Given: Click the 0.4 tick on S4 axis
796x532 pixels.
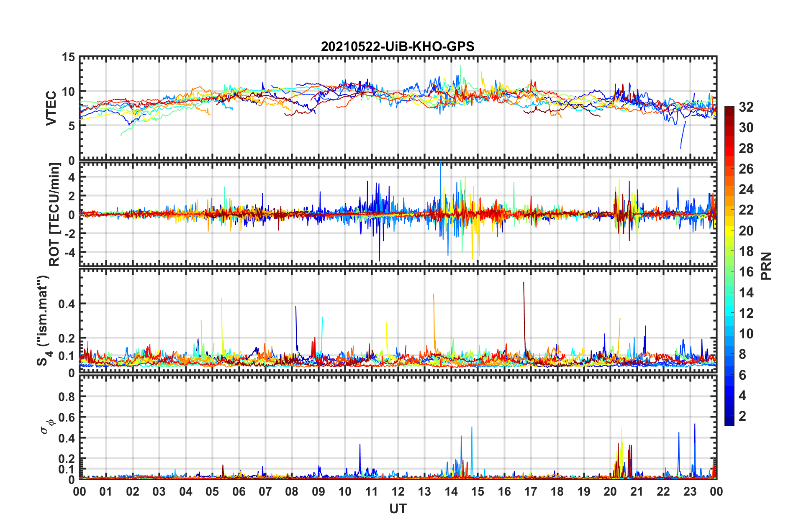Looking at the screenshot, I should click(67, 304).
